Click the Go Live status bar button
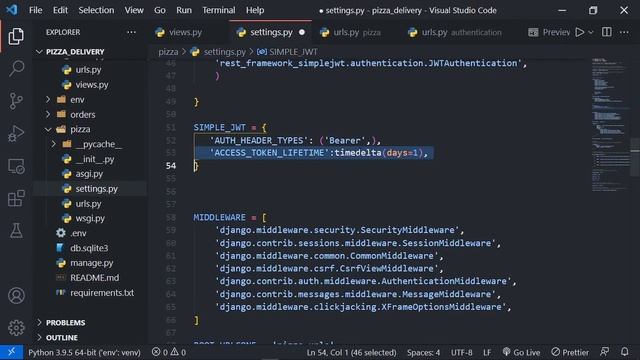Image resolution: width=640 pixels, height=360 pixels. (x=521, y=352)
